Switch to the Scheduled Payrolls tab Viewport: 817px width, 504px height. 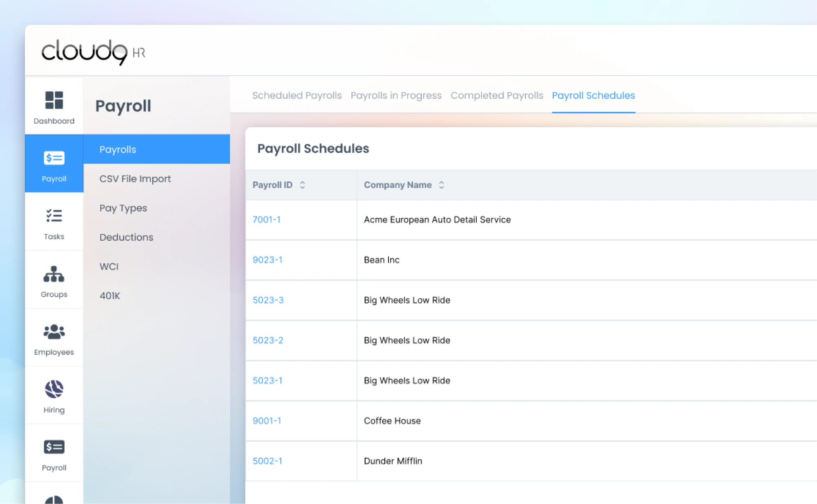pos(297,95)
